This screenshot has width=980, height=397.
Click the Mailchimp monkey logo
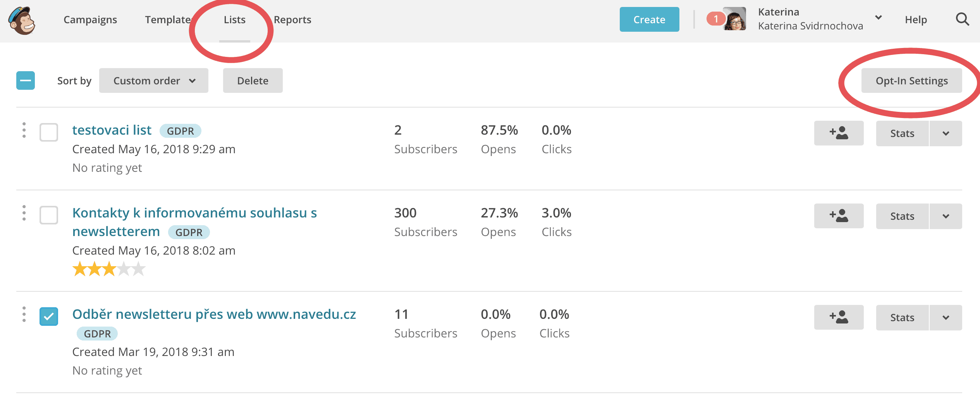click(22, 21)
